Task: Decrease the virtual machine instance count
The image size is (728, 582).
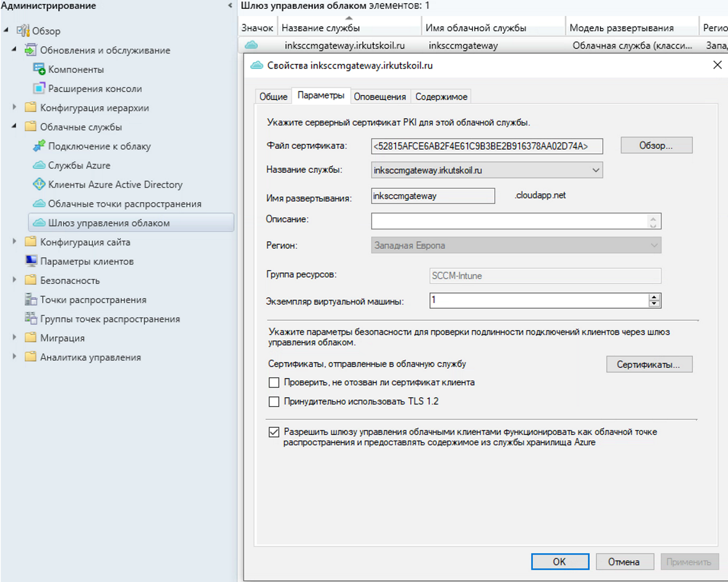Action: point(654,304)
